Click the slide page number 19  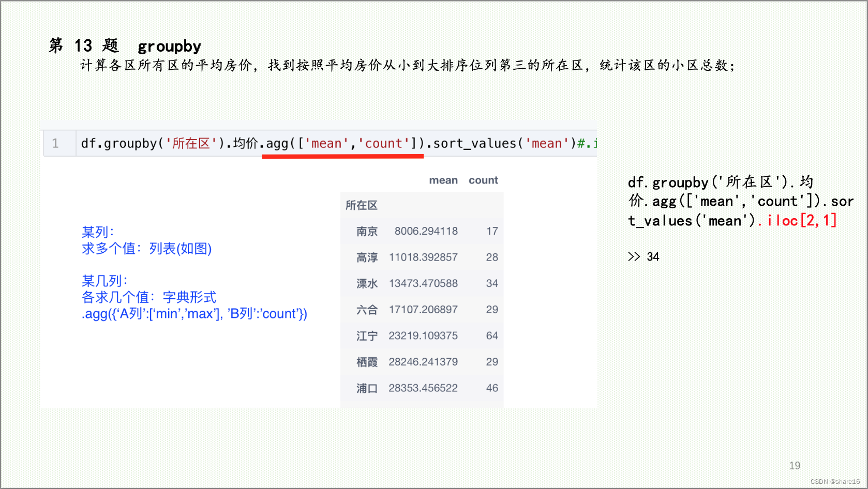click(x=795, y=466)
